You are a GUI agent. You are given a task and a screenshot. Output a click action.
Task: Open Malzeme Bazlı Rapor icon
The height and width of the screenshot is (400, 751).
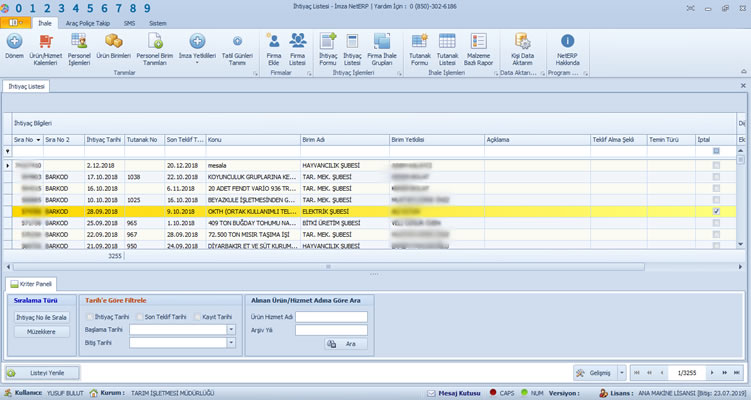[x=478, y=42]
